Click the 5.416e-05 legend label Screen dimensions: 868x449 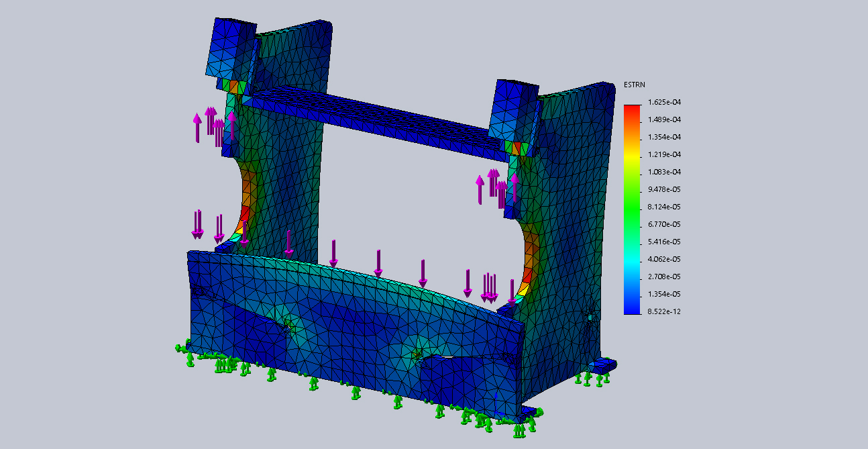click(663, 242)
